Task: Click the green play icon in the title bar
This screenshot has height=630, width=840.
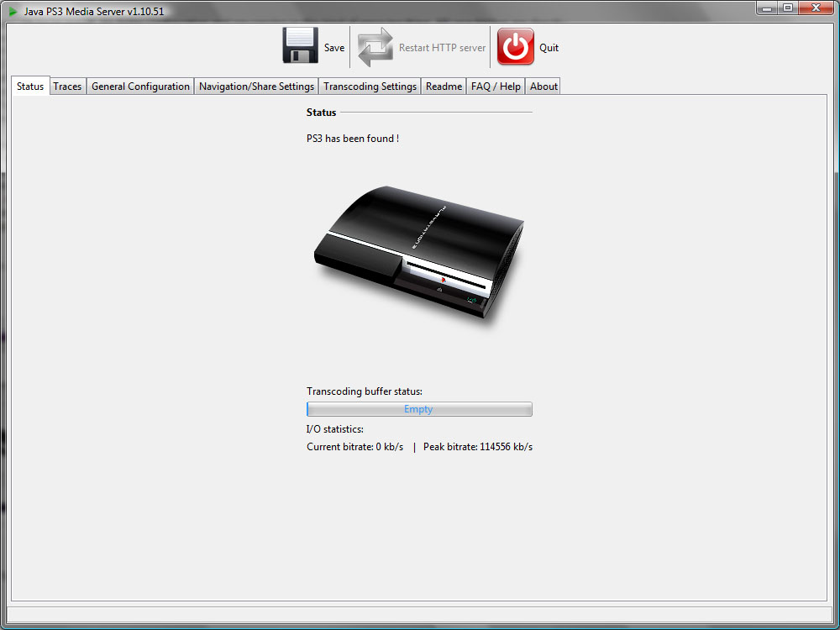Action: click(13, 11)
